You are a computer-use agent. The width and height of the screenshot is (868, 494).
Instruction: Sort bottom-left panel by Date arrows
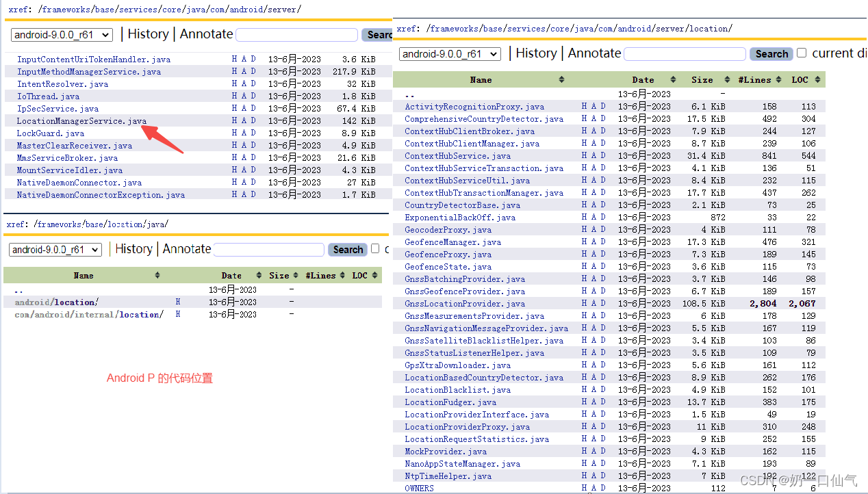click(258, 276)
